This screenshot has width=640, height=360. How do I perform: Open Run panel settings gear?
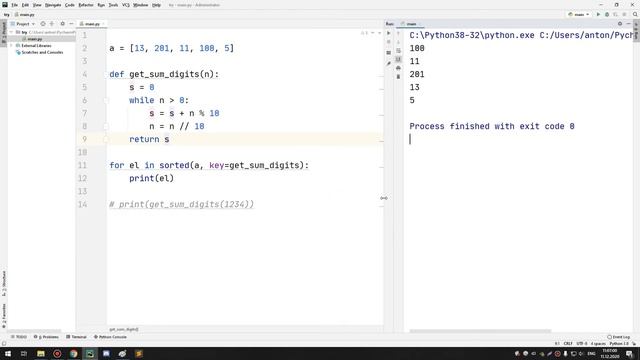(620, 24)
